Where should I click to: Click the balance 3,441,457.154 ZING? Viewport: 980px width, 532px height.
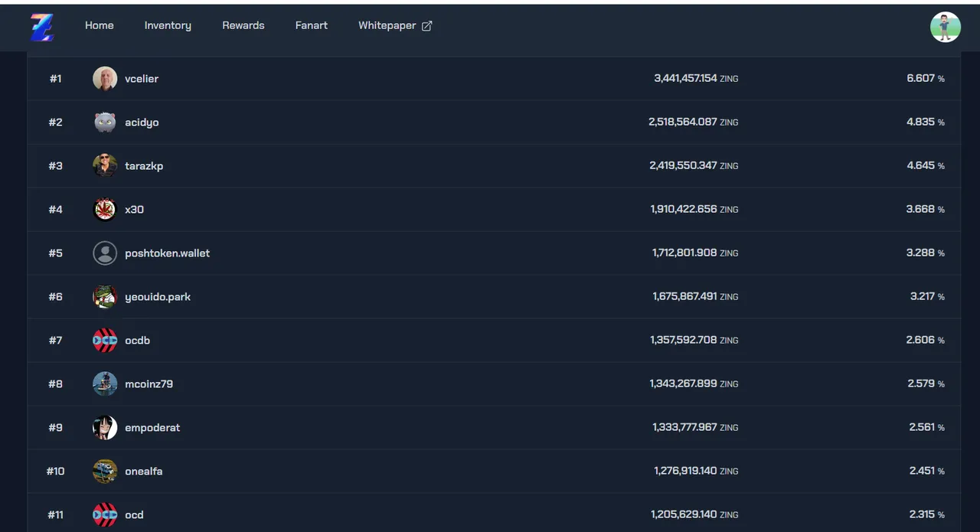(x=696, y=78)
